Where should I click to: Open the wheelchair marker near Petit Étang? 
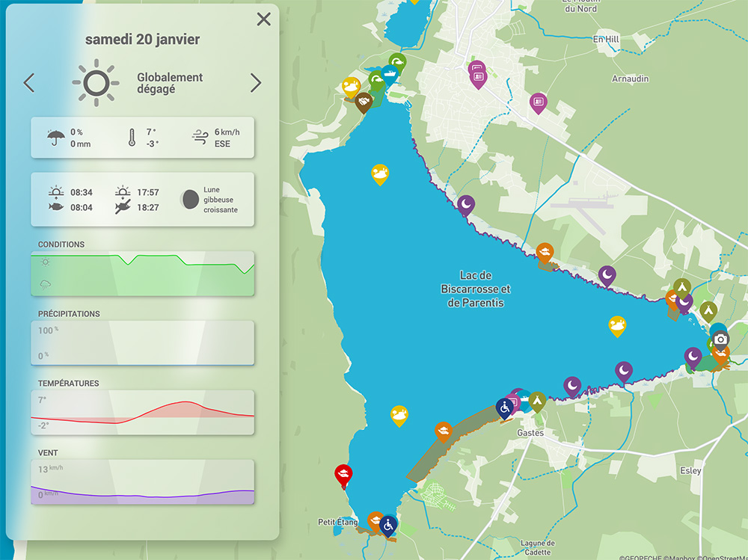click(388, 526)
